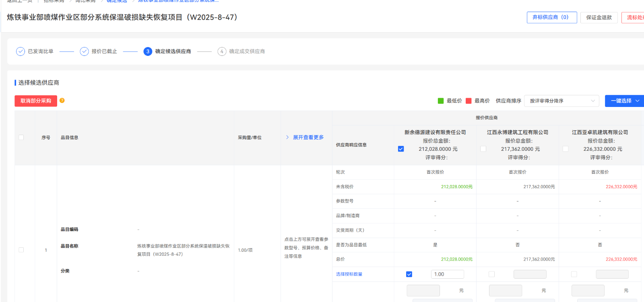This screenshot has height=302, width=644.
Task: Click the 序号 column header
Action: click(46, 138)
